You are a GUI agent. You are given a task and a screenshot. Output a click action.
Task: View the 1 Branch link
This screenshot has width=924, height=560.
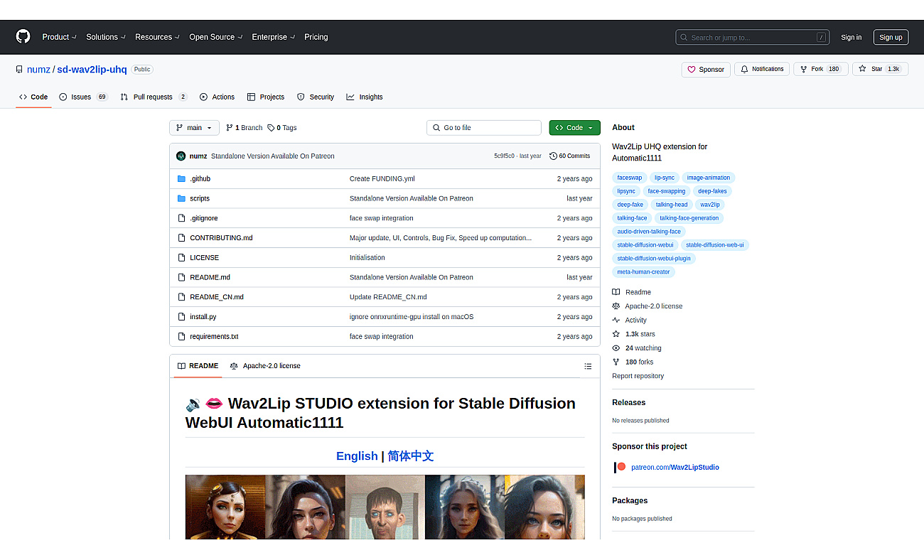(244, 128)
